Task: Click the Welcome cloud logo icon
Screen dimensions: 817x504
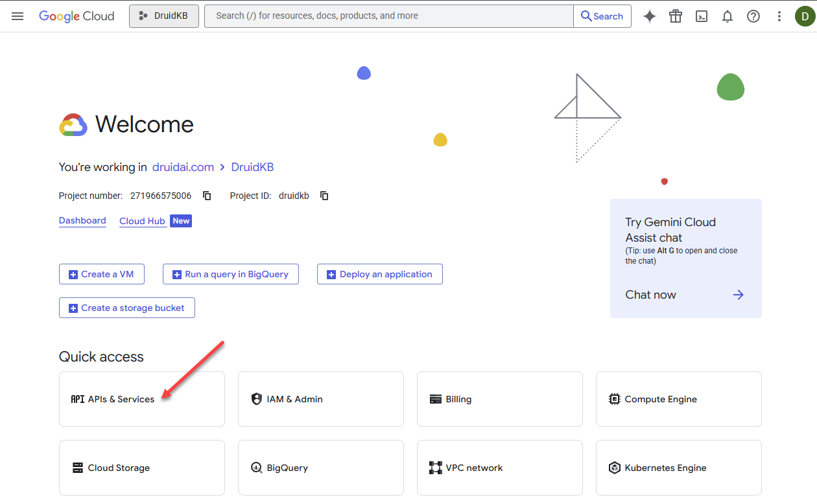Action: (x=73, y=124)
